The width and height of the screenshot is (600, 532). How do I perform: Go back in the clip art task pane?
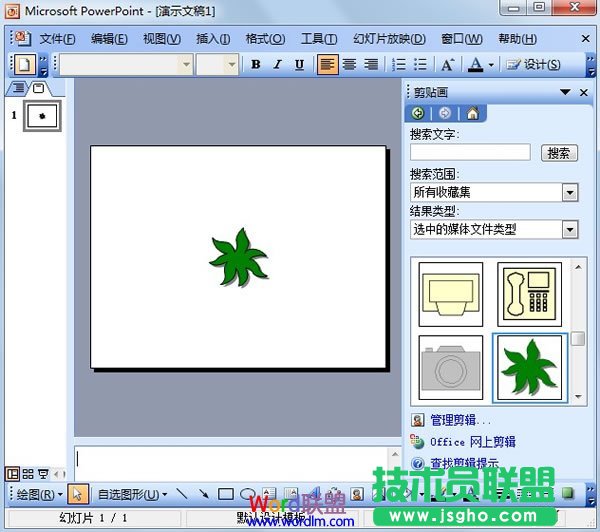[418, 113]
